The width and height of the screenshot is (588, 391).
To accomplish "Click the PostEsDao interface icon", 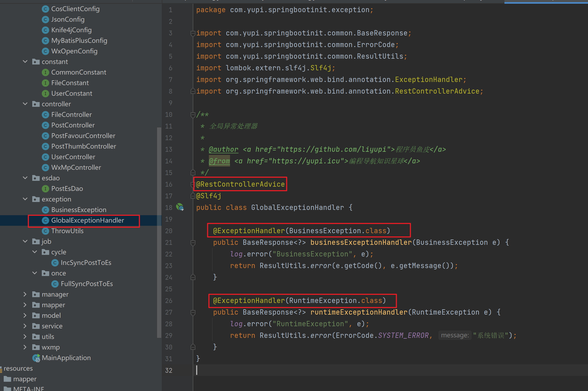I will coord(45,189).
